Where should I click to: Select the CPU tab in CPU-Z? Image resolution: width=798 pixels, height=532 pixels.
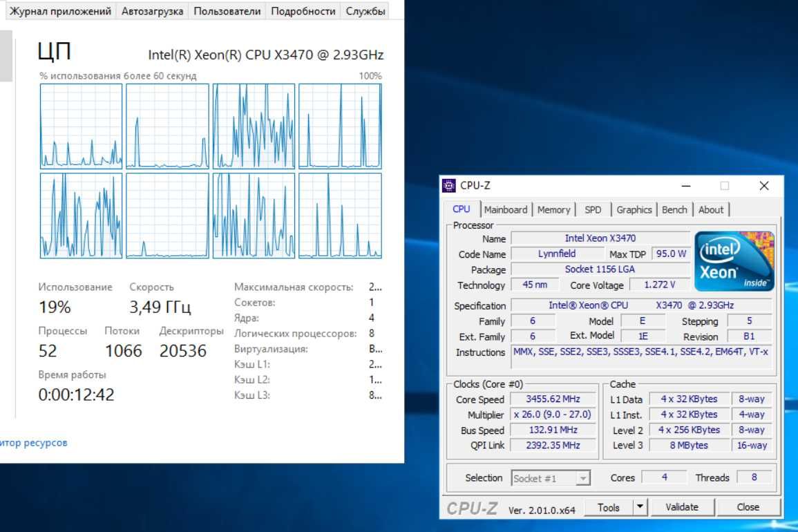coord(461,209)
